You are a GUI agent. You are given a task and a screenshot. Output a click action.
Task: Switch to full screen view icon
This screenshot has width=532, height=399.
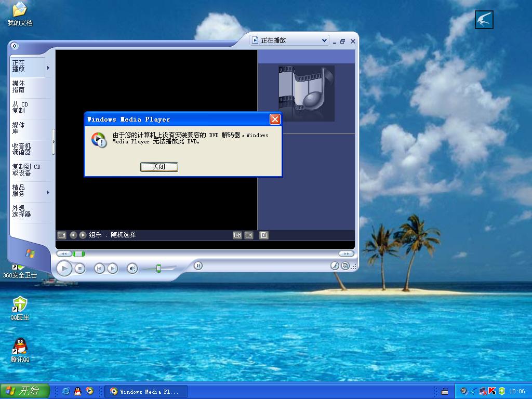coord(249,235)
